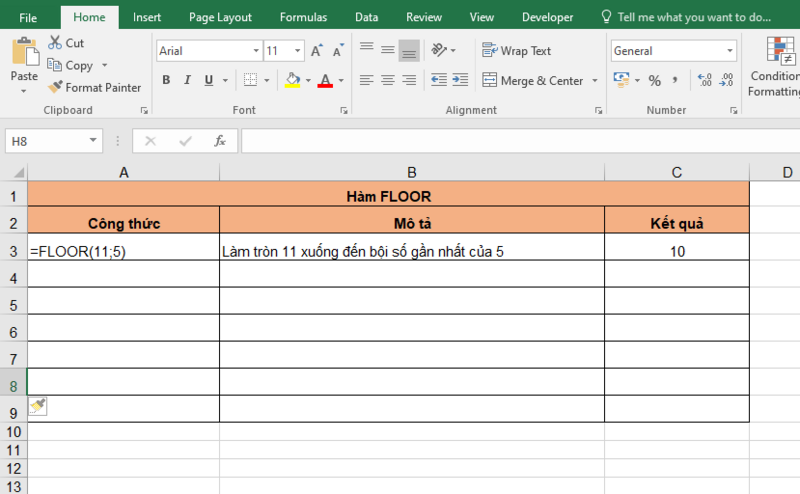Click the Paste button
Viewport: 800px width, 494px height.
pyautogui.click(x=24, y=65)
